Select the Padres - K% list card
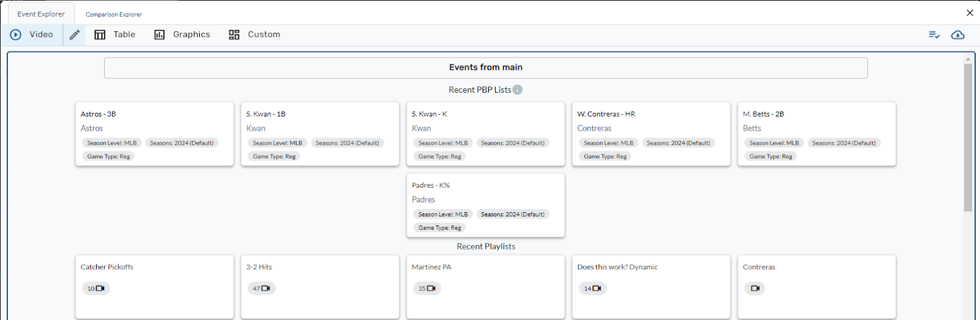This screenshot has height=320, width=980. click(485, 205)
